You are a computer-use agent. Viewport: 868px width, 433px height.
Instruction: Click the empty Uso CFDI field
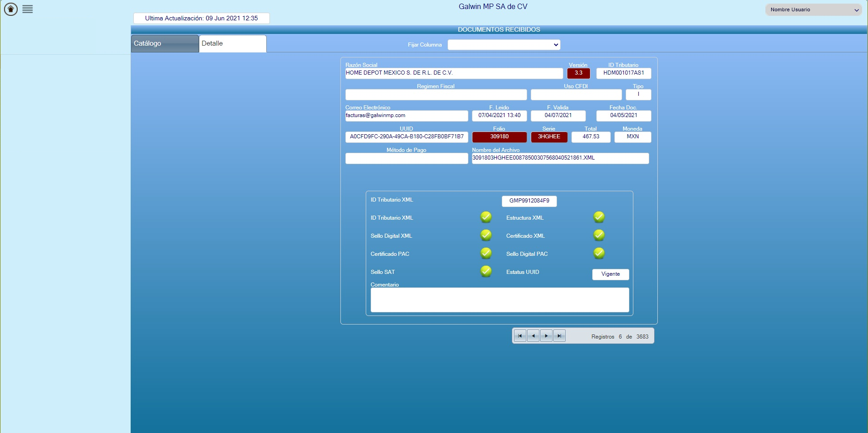click(576, 94)
